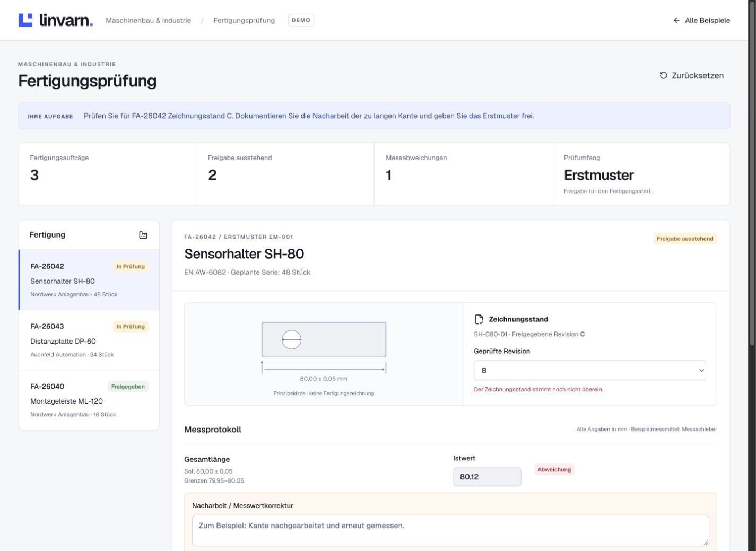The height and width of the screenshot is (551, 756).
Task: Click the Zeichnungsstand mismatch error message
Action: (x=538, y=389)
